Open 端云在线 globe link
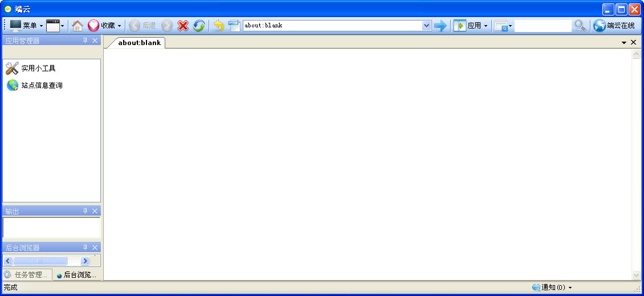Viewport: 644px width, 296px height. click(x=614, y=26)
